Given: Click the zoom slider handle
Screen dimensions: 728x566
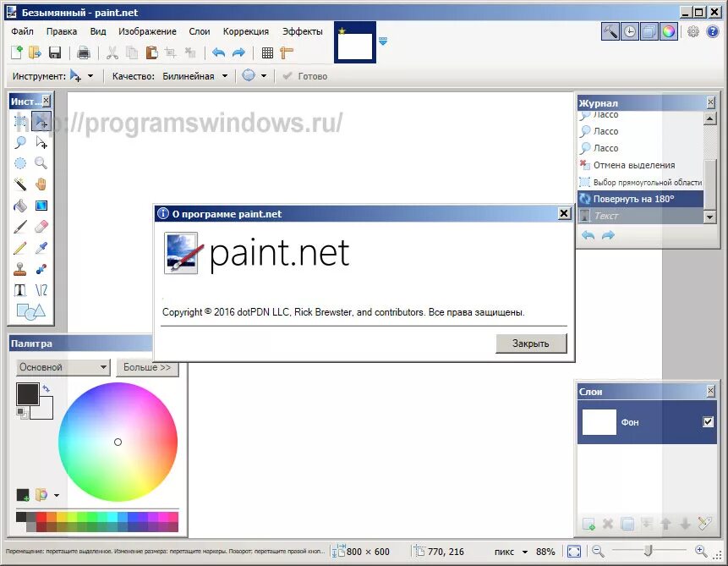Looking at the screenshot, I should [649, 551].
